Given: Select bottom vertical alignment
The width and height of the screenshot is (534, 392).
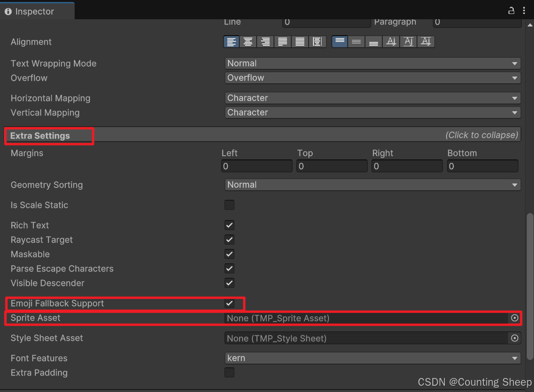Looking at the screenshot, I should (x=374, y=41).
